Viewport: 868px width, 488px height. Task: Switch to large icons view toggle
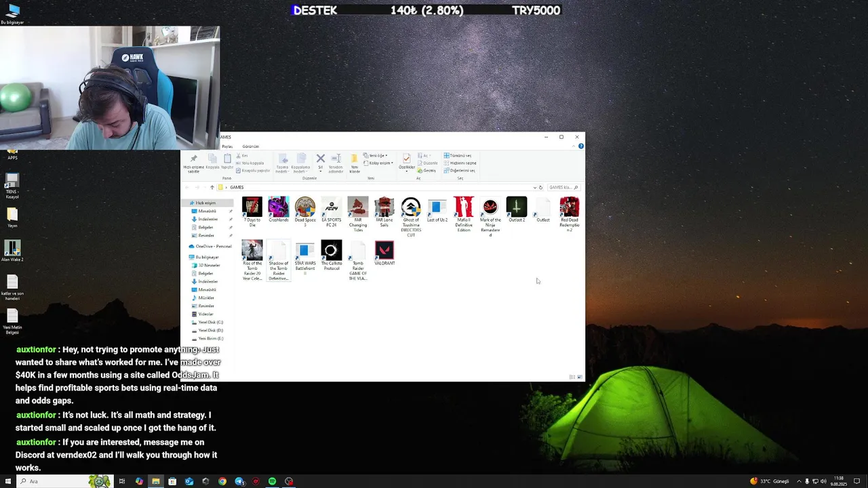click(580, 377)
